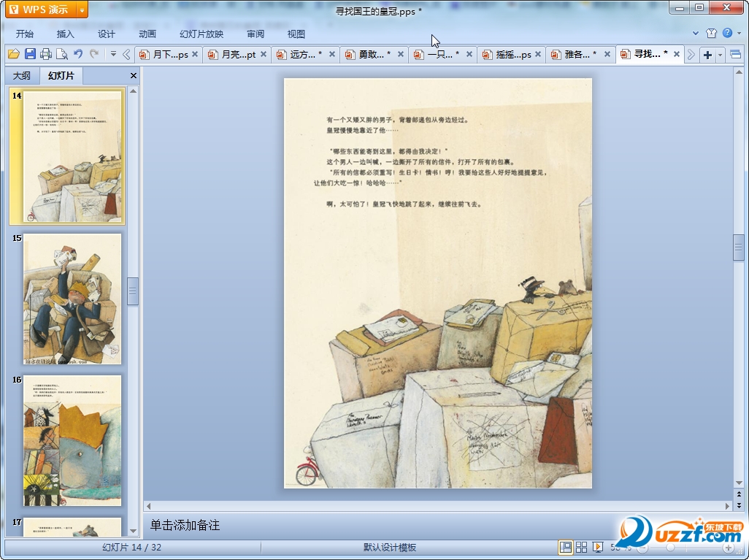Open dropdown next to new tab plus
Screen dimensions: 749x560
[720, 55]
